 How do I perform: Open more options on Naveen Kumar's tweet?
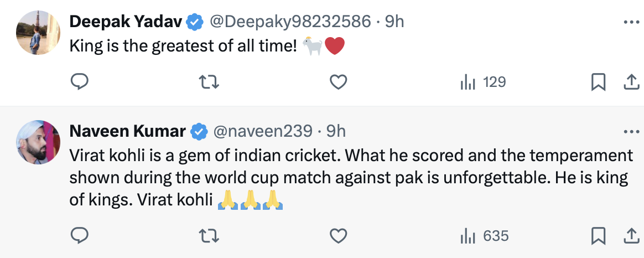(x=631, y=132)
